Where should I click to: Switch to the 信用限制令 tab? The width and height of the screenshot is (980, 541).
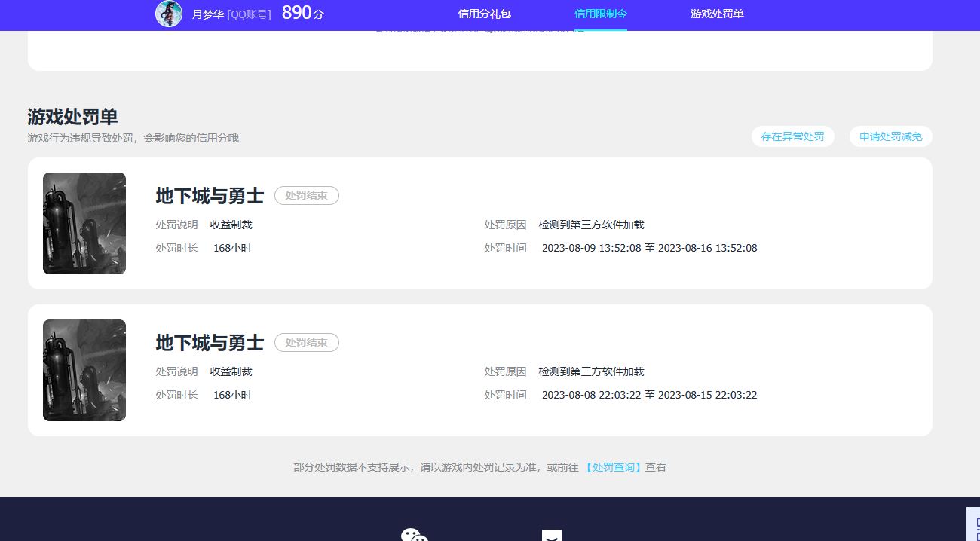(600, 14)
